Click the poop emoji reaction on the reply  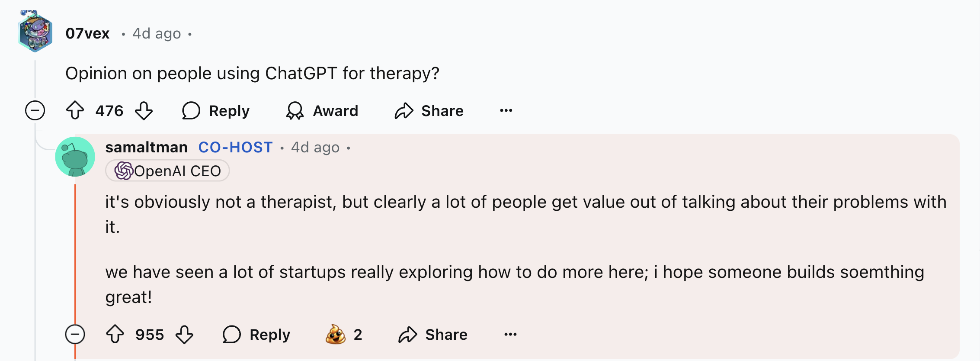coord(337,334)
